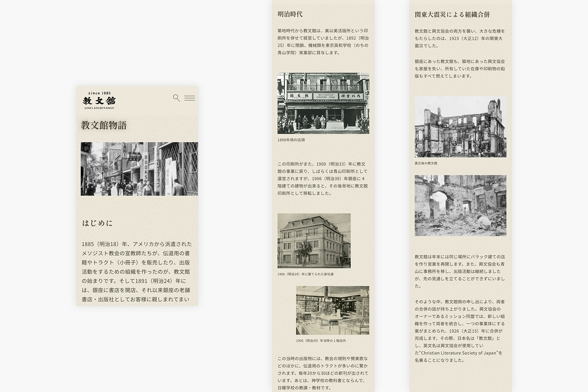The image size is (588, 392).
Task: Click the 関東大震災による組織合併 heading
Action: 452,15
